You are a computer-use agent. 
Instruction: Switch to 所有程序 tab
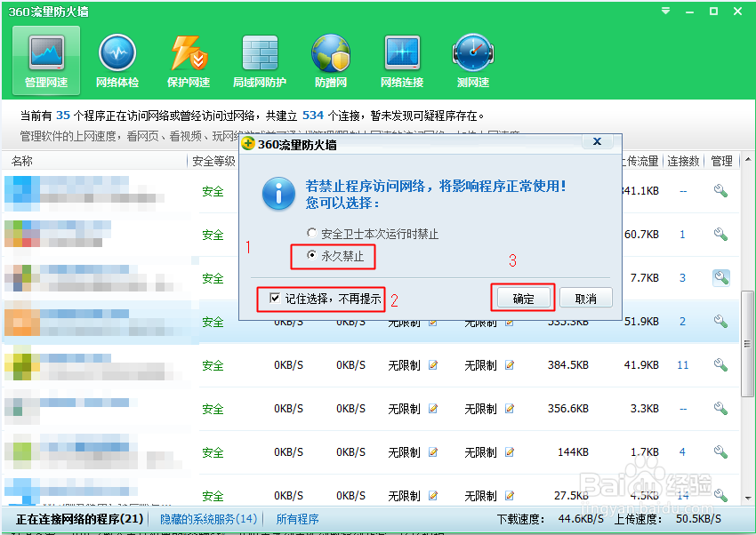(297, 519)
